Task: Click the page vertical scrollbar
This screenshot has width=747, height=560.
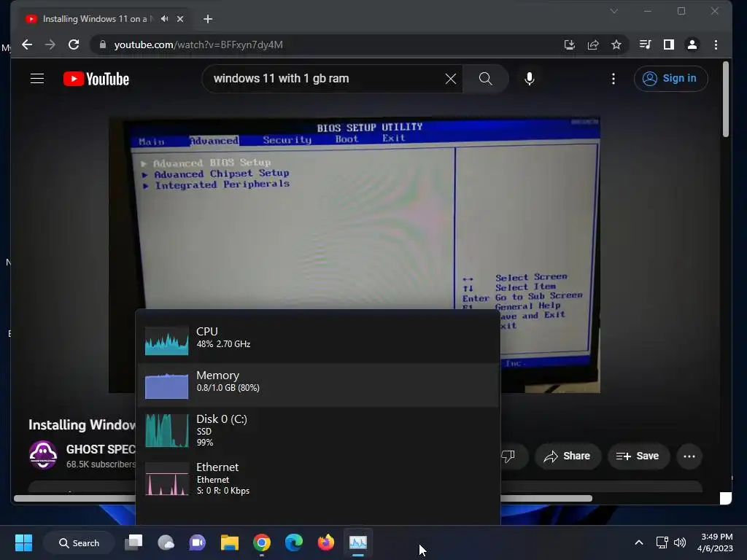Action: (726, 99)
